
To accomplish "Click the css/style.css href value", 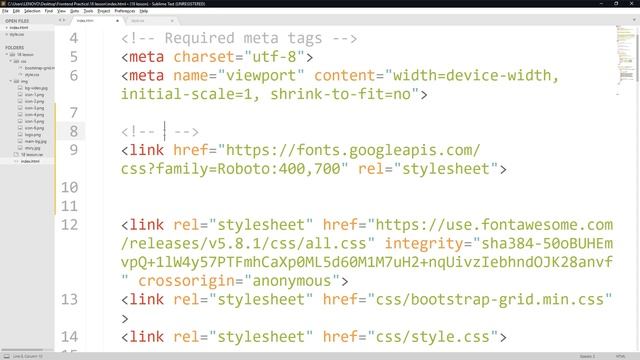I will point(433,337).
